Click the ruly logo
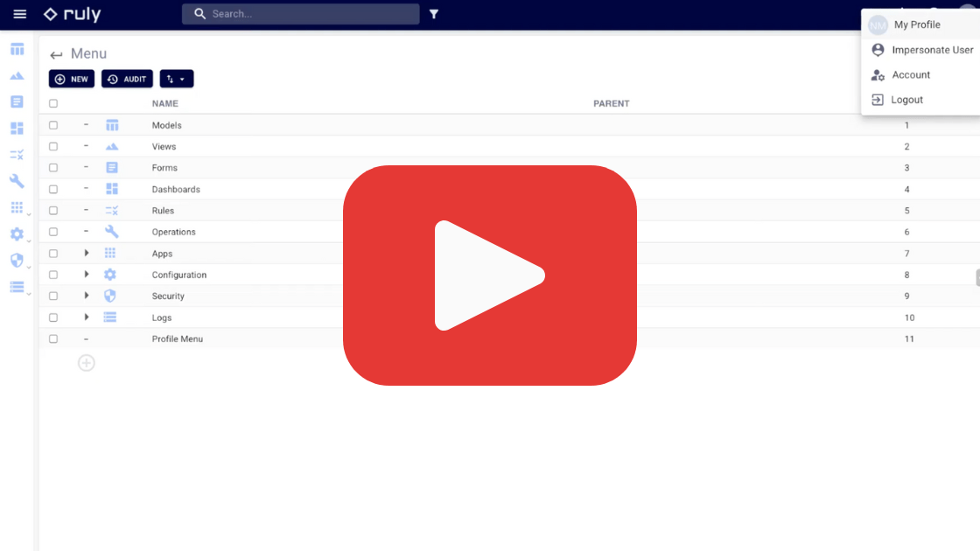 click(x=73, y=14)
